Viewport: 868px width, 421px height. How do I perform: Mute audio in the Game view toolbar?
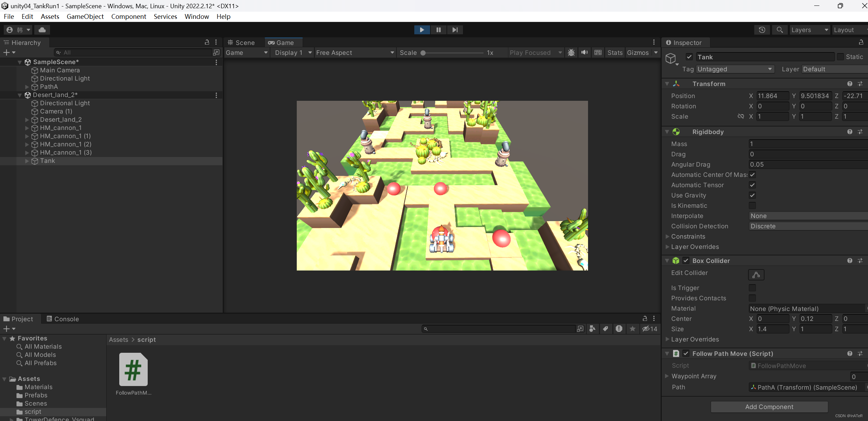[x=584, y=52]
